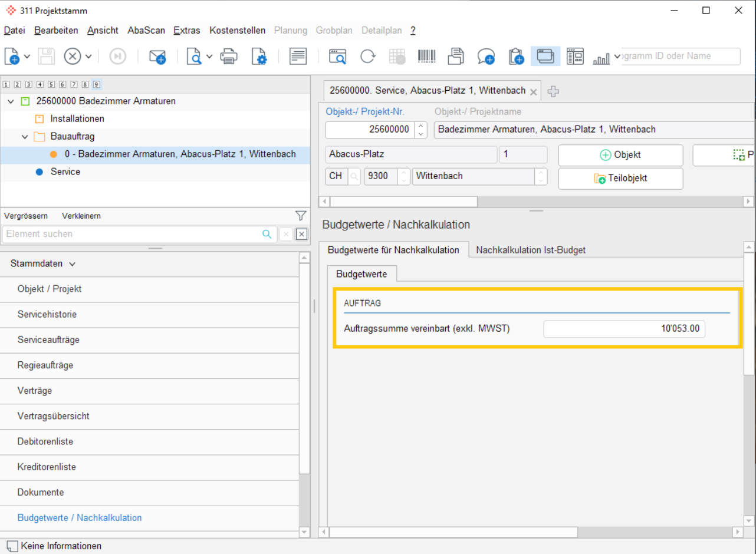Open the Ansicht menu
The height and width of the screenshot is (554, 756).
103,30
